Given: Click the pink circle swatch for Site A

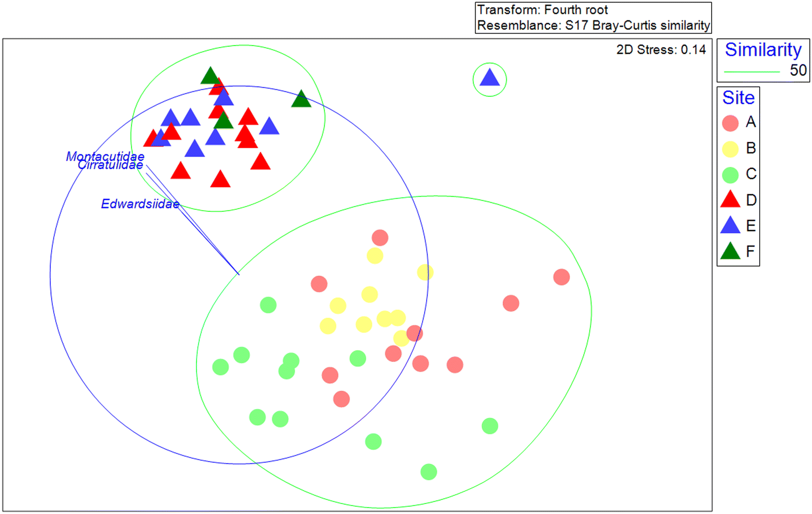Looking at the screenshot, I should tap(730, 123).
